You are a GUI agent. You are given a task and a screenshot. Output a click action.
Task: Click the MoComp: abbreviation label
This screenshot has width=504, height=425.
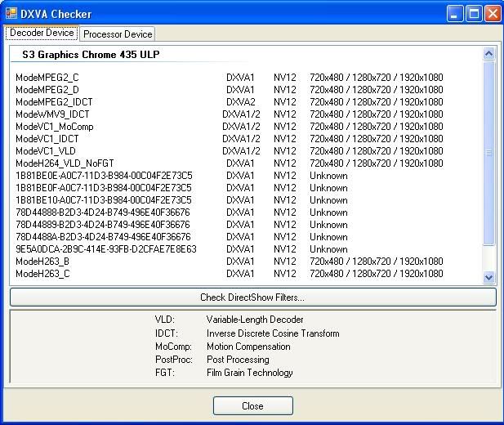pos(173,347)
